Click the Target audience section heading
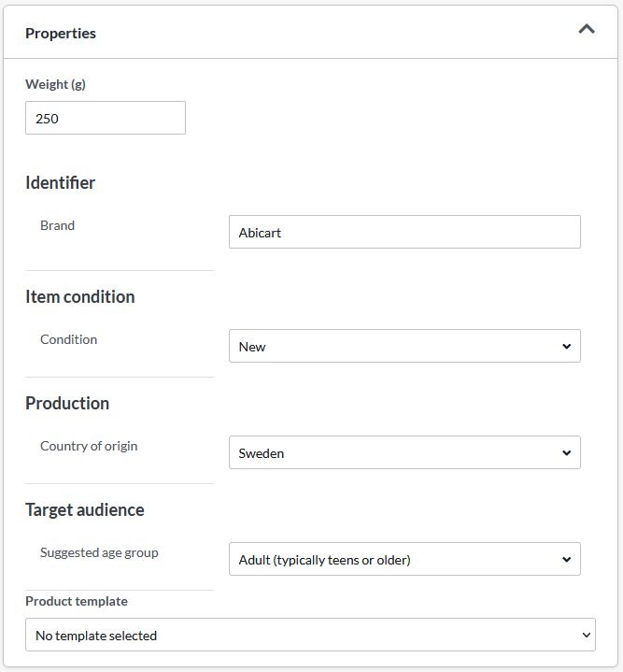This screenshot has width=623, height=672. [85, 510]
